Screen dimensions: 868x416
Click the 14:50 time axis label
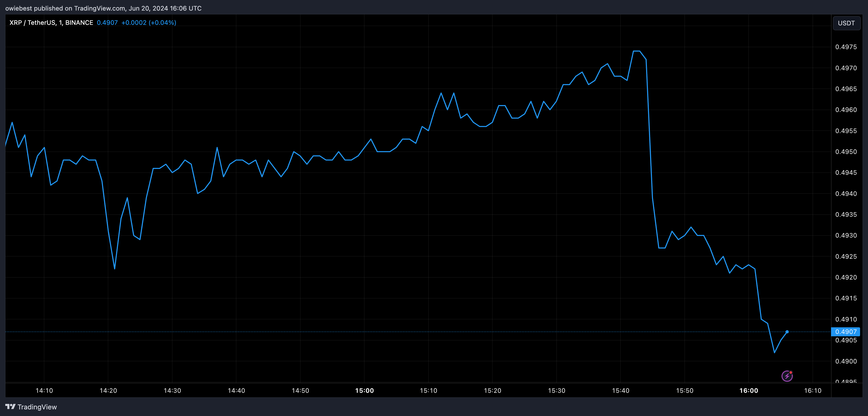(x=300, y=391)
